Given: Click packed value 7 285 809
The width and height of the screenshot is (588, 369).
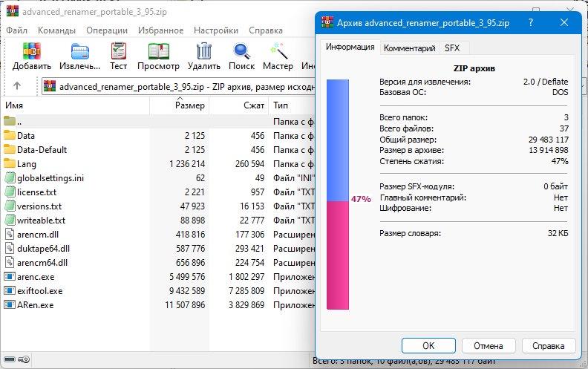Looking at the screenshot, I should (x=246, y=290).
